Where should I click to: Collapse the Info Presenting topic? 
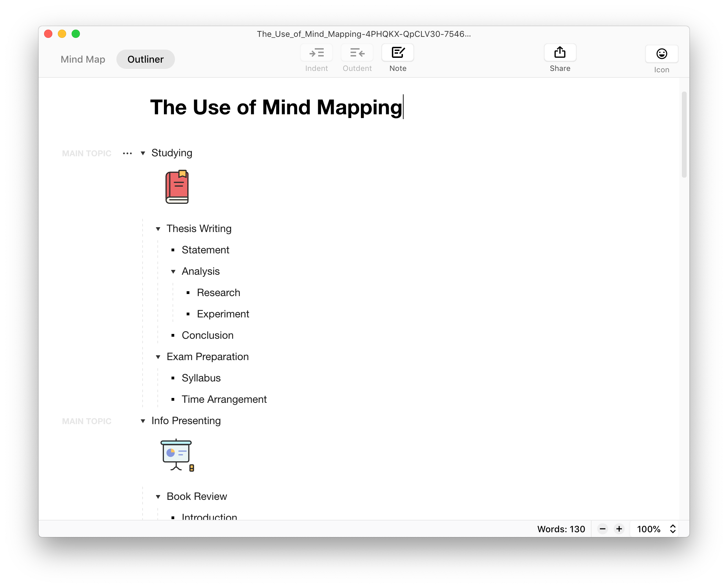click(x=143, y=421)
